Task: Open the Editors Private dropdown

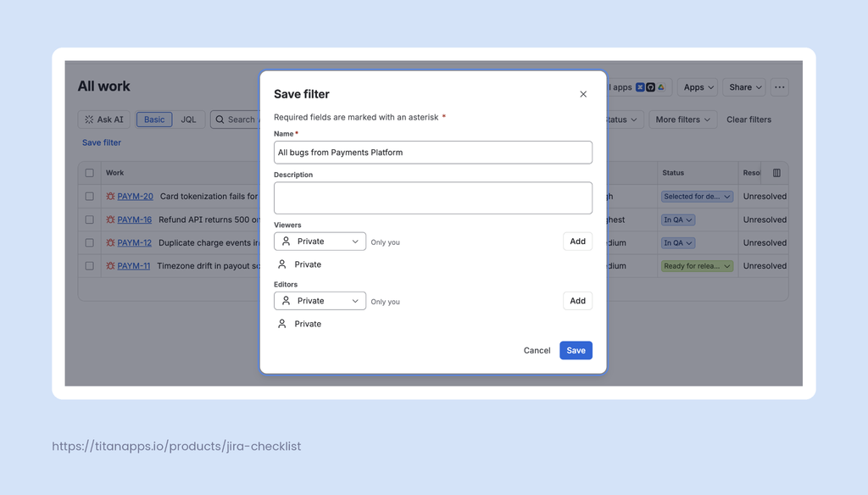Action: pyautogui.click(x=320, y=301)
